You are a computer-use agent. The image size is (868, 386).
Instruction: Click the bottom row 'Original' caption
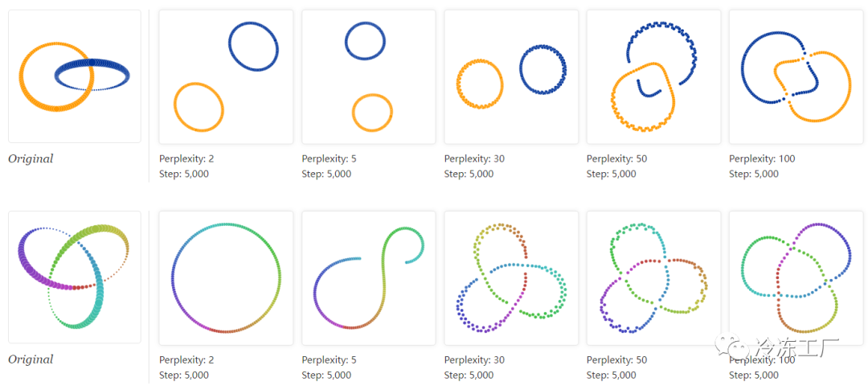(x=31, y=359)
